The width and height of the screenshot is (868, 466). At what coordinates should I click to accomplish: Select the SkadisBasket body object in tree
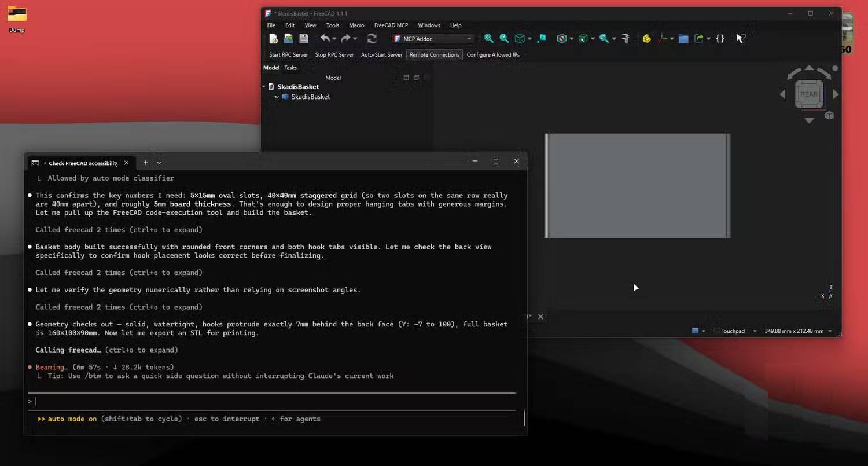tap(310, 97)
